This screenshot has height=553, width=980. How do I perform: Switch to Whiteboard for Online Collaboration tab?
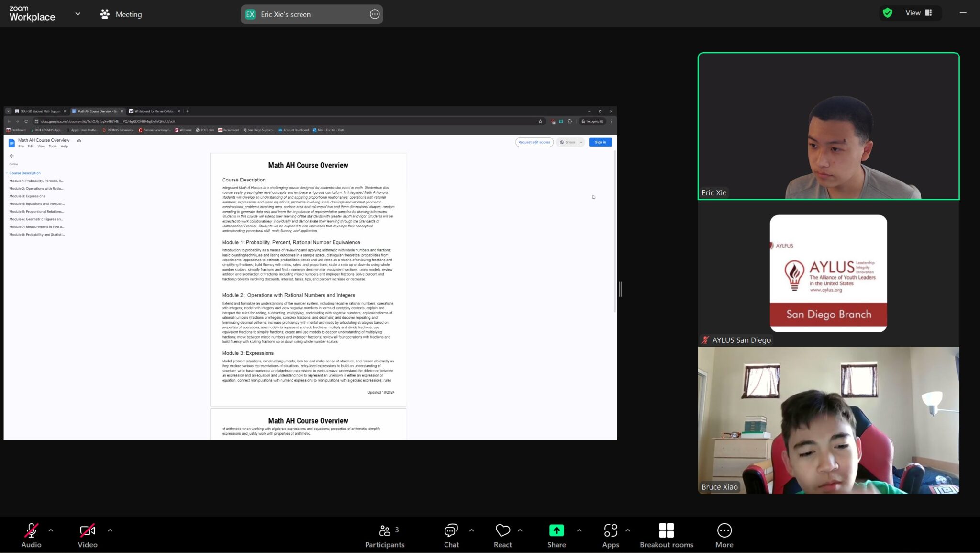tap(154, 111)
